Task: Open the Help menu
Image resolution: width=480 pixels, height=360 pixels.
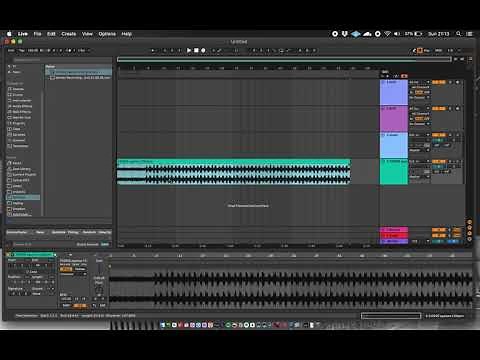Action: [126, 34]
